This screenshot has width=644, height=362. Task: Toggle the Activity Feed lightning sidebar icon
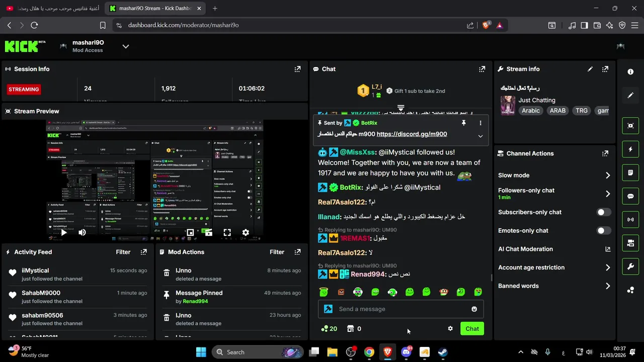(630, 149)
